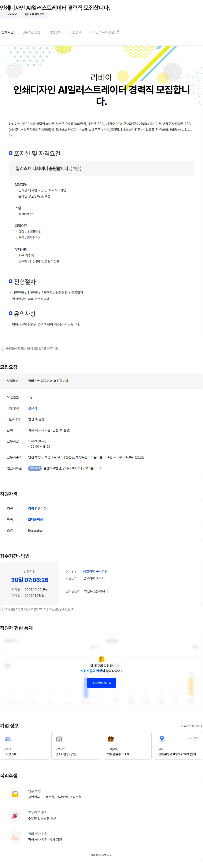Click the briefcase icon on 산업(업종) card
This screenshot has width=203, height=868.
110,739
